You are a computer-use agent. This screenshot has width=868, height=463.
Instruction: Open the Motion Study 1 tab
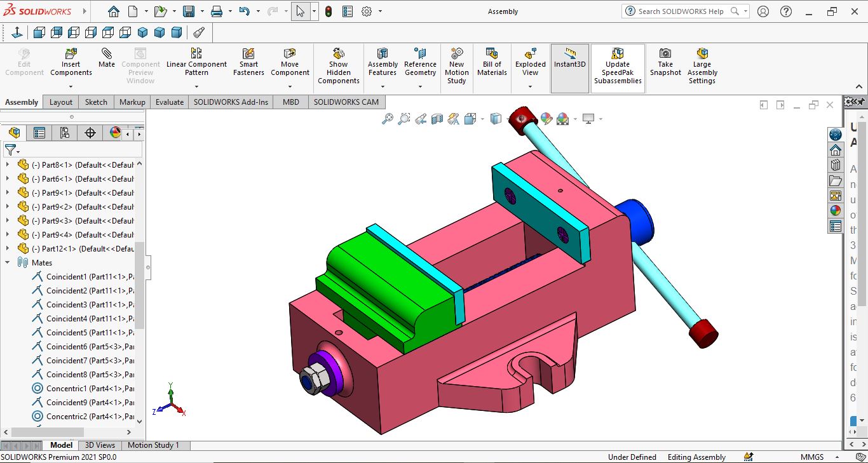pyautogui.click(x=154, y=445)
